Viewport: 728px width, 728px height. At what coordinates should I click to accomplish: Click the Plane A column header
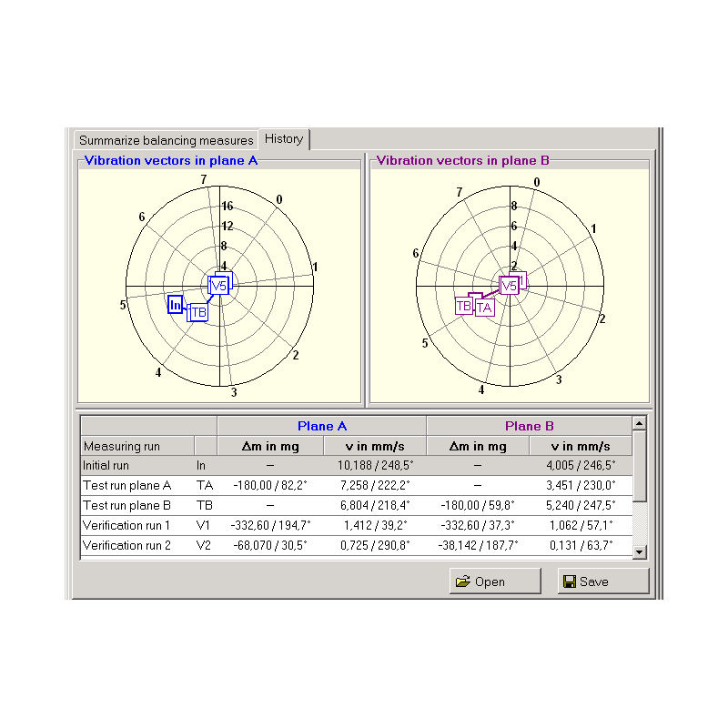[321, 426]
